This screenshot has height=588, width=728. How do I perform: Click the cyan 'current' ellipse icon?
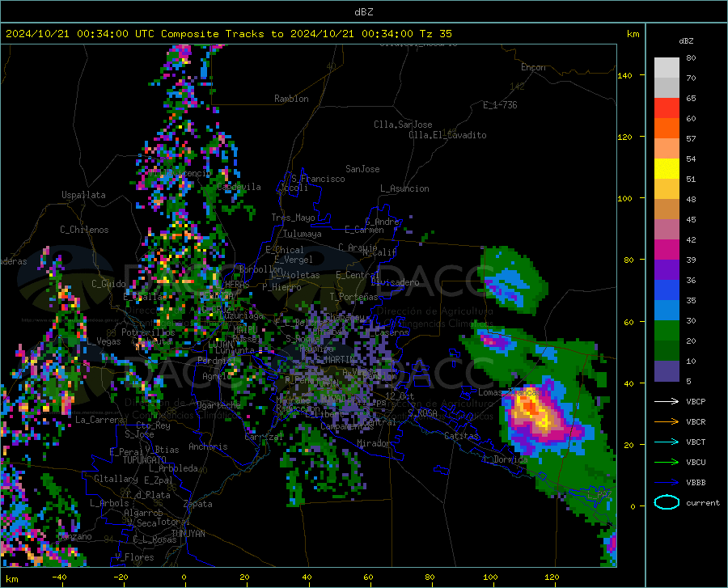tap(667, 502)
